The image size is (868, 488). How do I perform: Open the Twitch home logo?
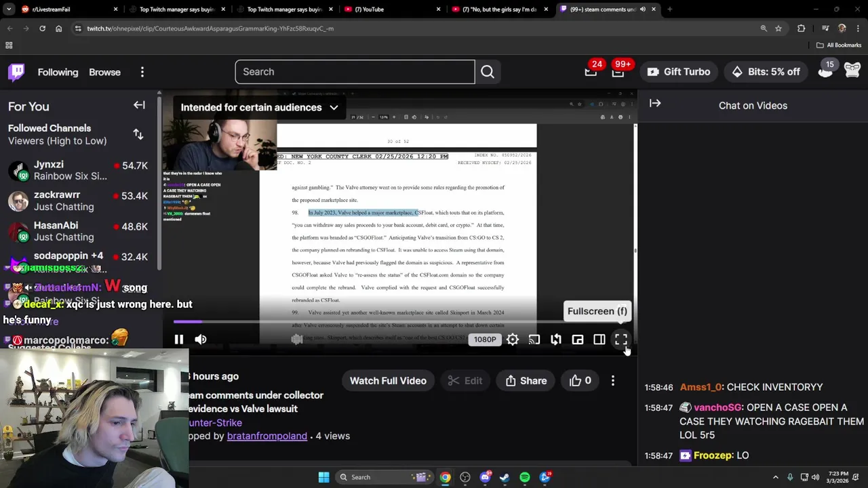(x=16, y=72)
